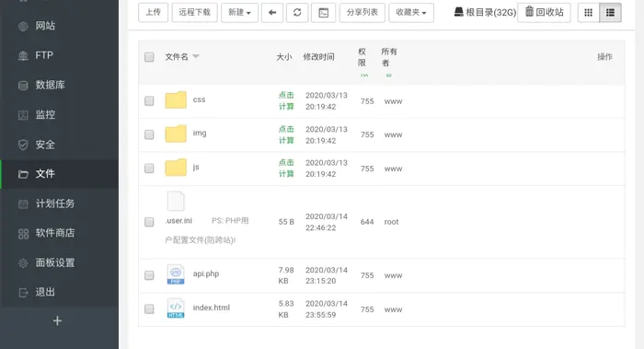Click 点击计算 for img folder size
This screenshot has width=644, height=349.
(286, 134)
